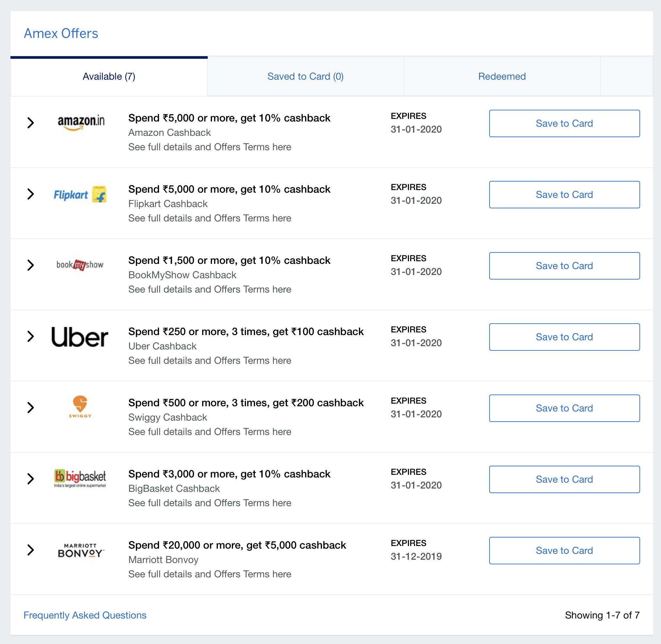661x644 pixels.
Task: Click 'Spend ₹20,000 or more, get ₹5,000 cashback'
Action: tap(237, 545)
